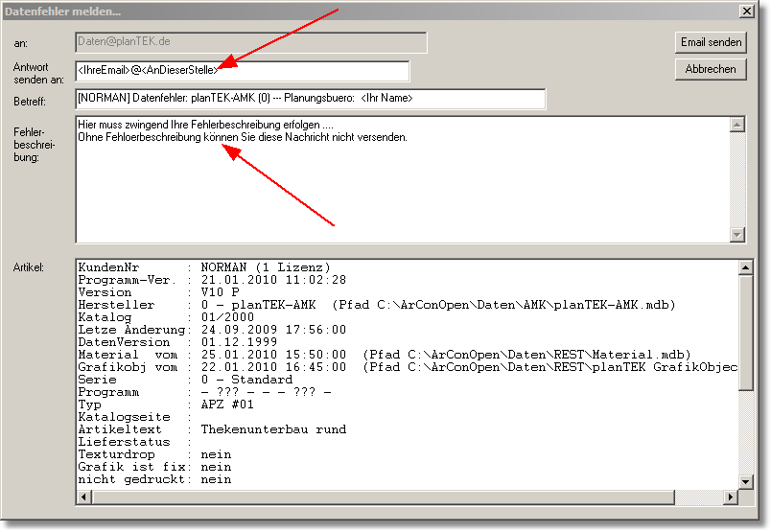Viewport: 771px width, 532px height.
Task: Click down arrow of Artikel vertical scrollbar
Action: pyautogui.click(x=745, y=480)
